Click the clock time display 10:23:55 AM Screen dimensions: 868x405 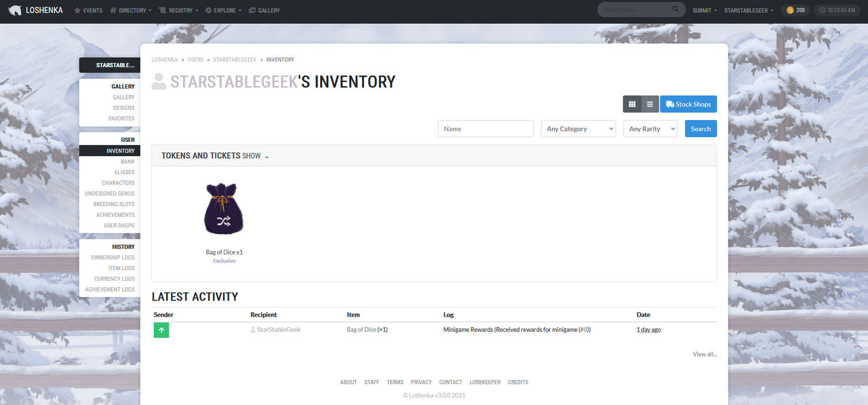tap(838, 10)
